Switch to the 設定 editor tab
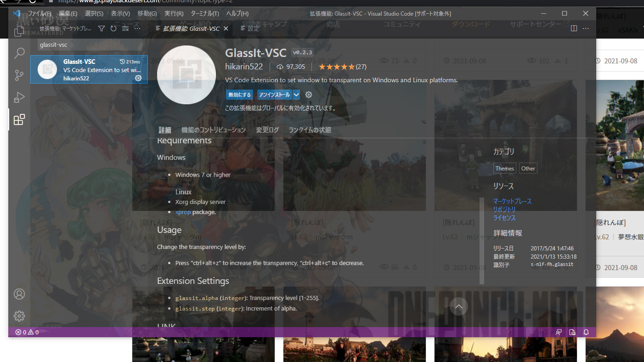This screenshot has width=644, height=362. [250, 28]
